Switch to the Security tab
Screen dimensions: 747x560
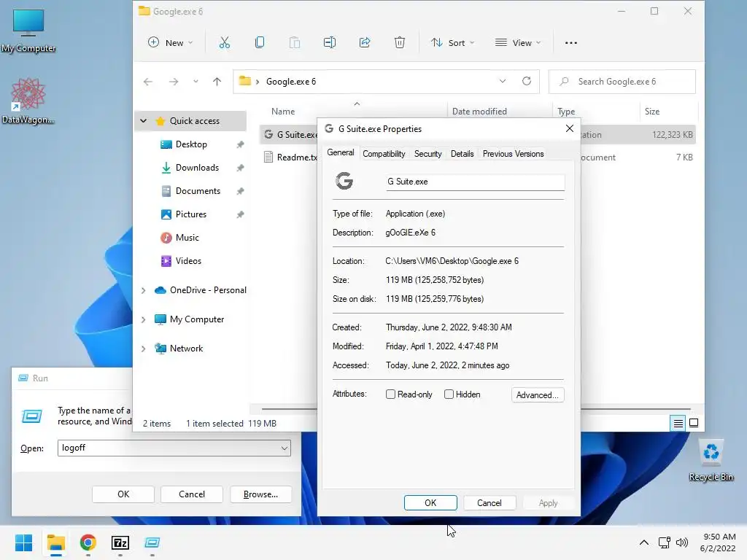(427, 154)
